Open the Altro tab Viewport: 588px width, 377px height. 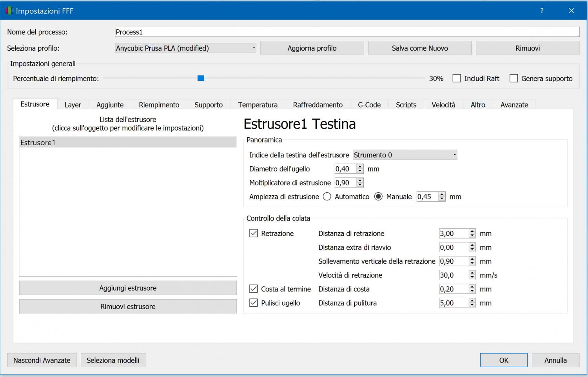tap(478, 105)
